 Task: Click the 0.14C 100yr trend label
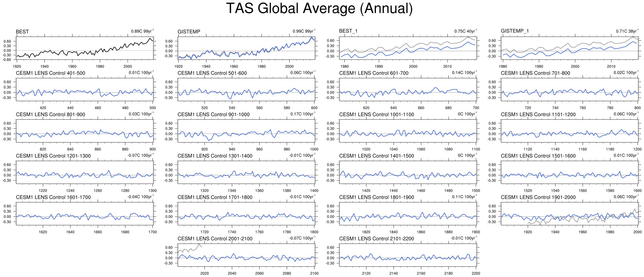pyautogui.click(x=464, y=73)
